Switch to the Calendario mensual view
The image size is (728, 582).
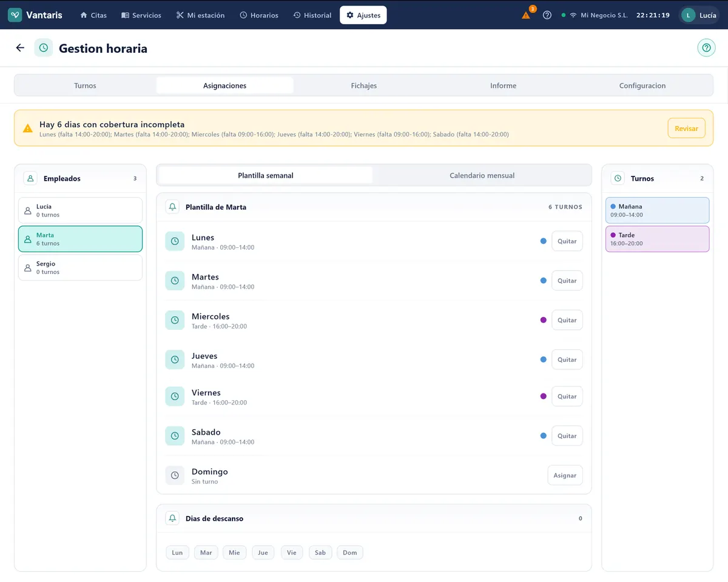pyautogui.click(x=482, y=175)
